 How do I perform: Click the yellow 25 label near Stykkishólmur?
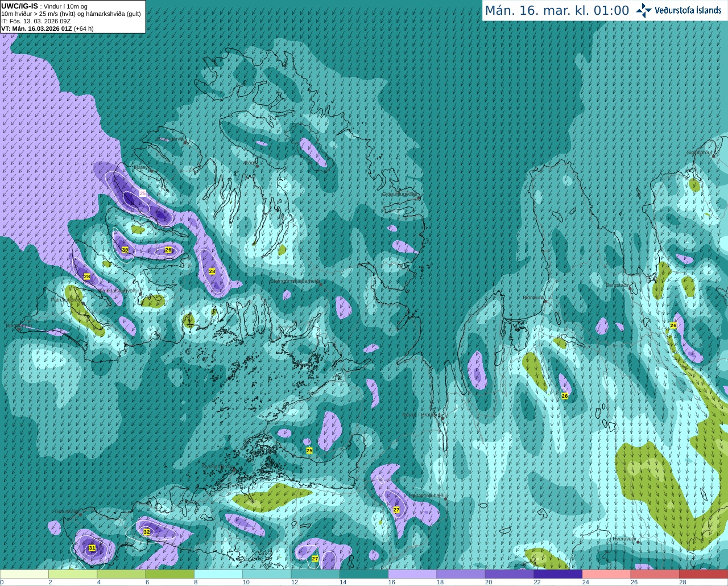point(309,451)
